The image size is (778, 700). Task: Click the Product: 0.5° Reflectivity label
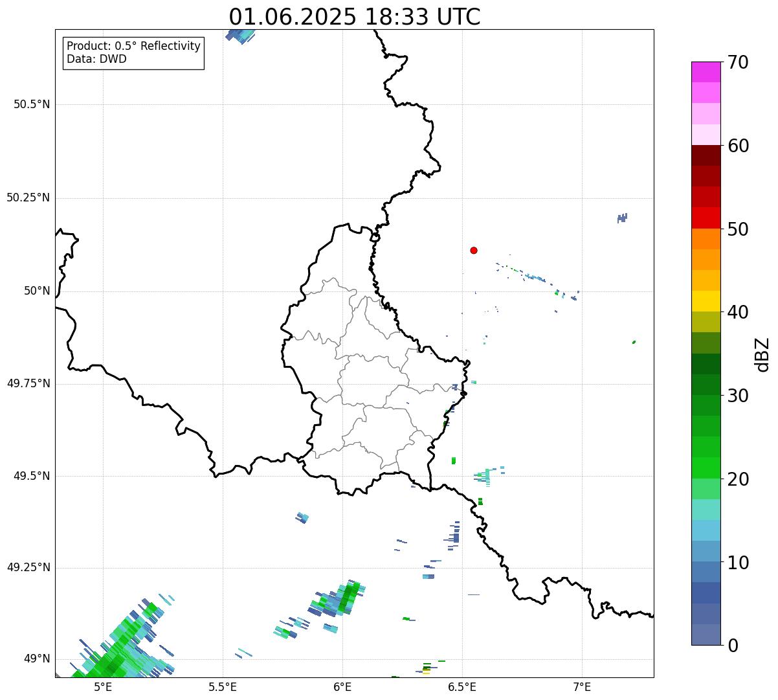[134, 47]
